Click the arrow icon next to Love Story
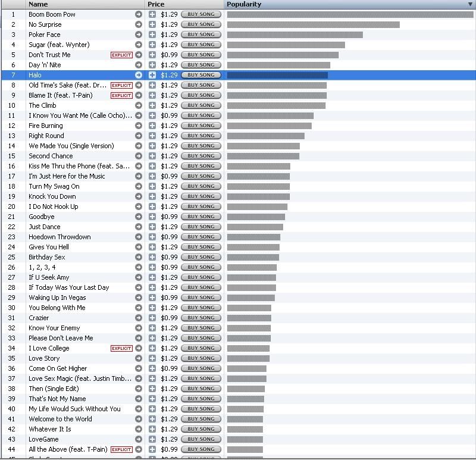This screenshot has width=476, height=460. click(139, 358)
